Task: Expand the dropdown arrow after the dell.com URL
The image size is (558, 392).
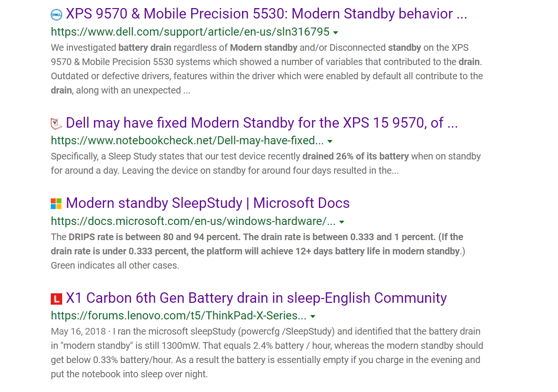Action: (335, 33)
